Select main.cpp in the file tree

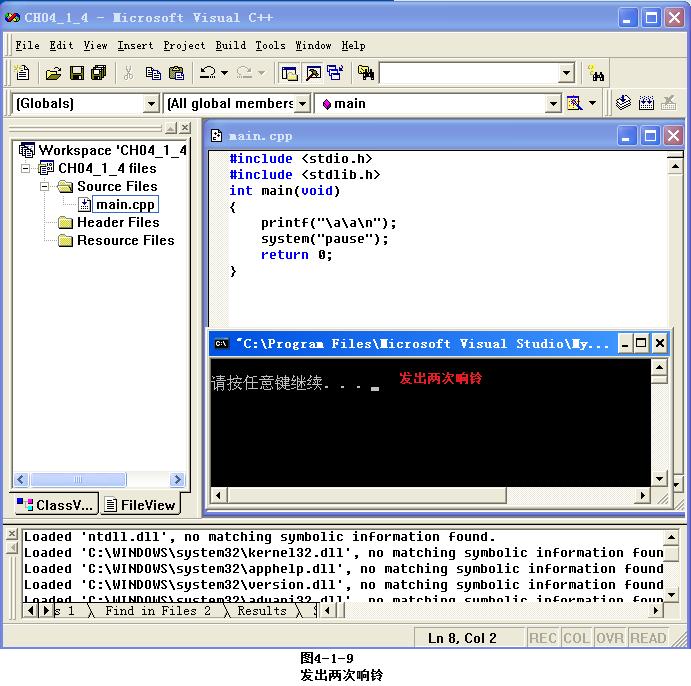tap(125, 204)
